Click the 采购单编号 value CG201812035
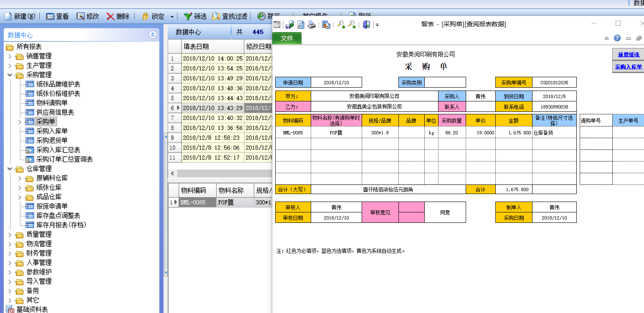The height and width of the screenshot is (313, 644). click(x=554, y=83)
